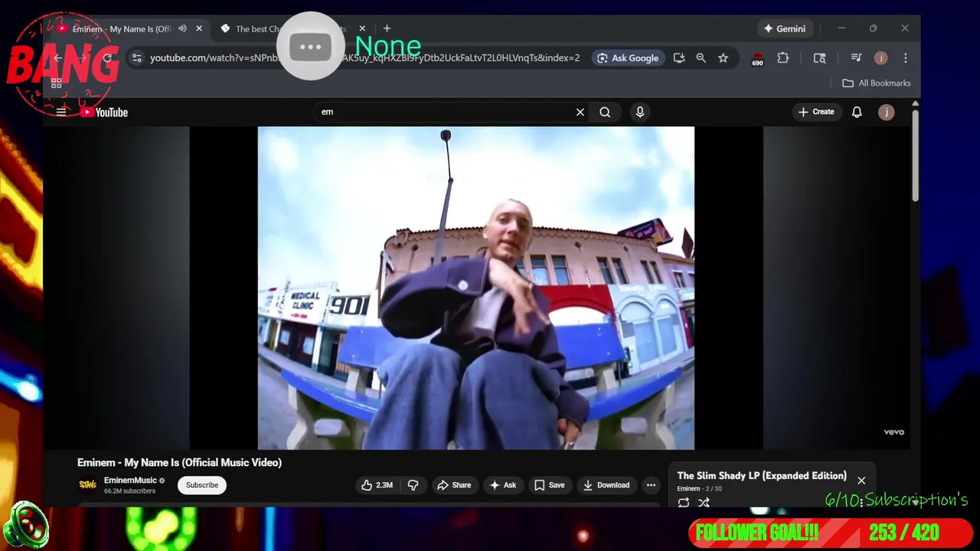Open Chrome extensions puzzle icon
The height and width of the screenshot is (551, 980).
click(x=782, y=58)
